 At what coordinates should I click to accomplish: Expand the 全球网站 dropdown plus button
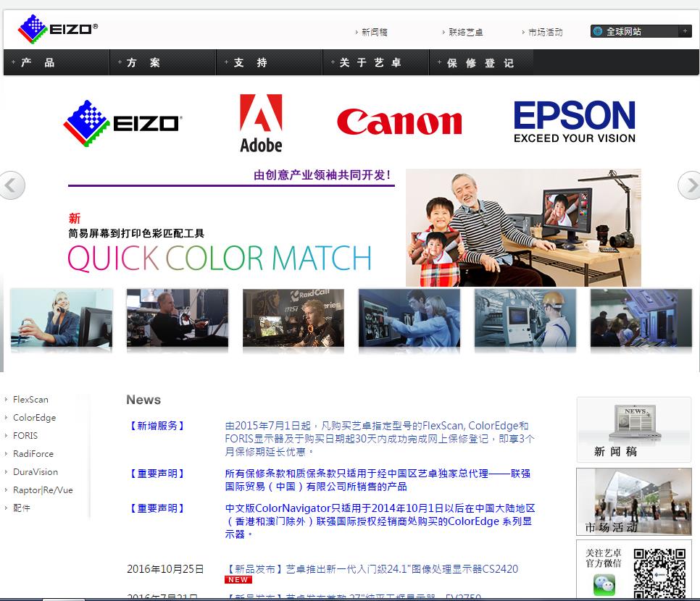coord(685,31)
